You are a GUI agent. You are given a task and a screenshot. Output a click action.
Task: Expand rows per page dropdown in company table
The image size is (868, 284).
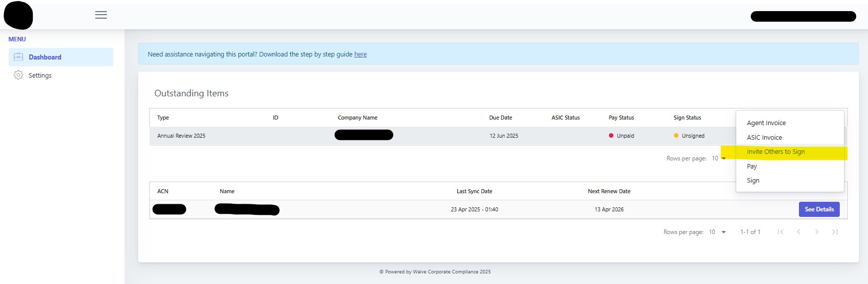[717, 232]
